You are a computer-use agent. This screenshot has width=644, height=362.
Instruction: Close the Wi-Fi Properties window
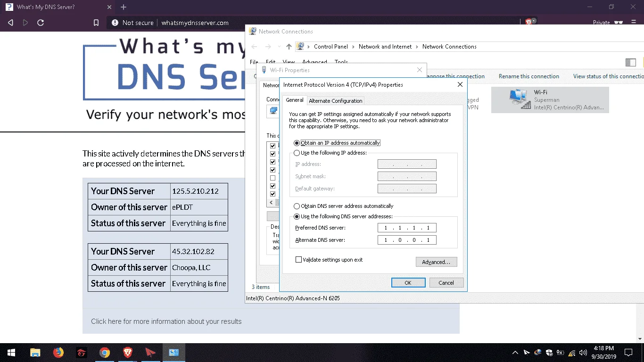(x=420, y=70)
